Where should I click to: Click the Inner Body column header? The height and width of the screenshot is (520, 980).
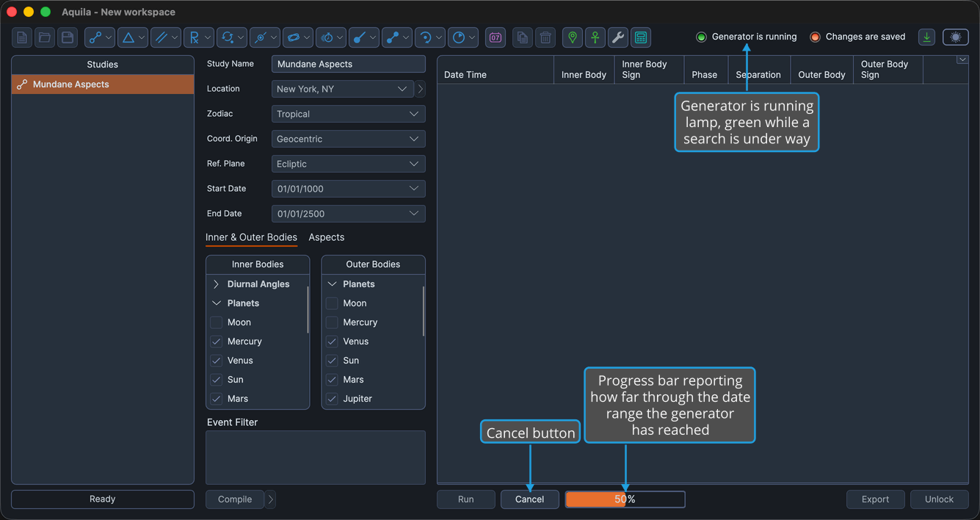(x=584, y=70)
